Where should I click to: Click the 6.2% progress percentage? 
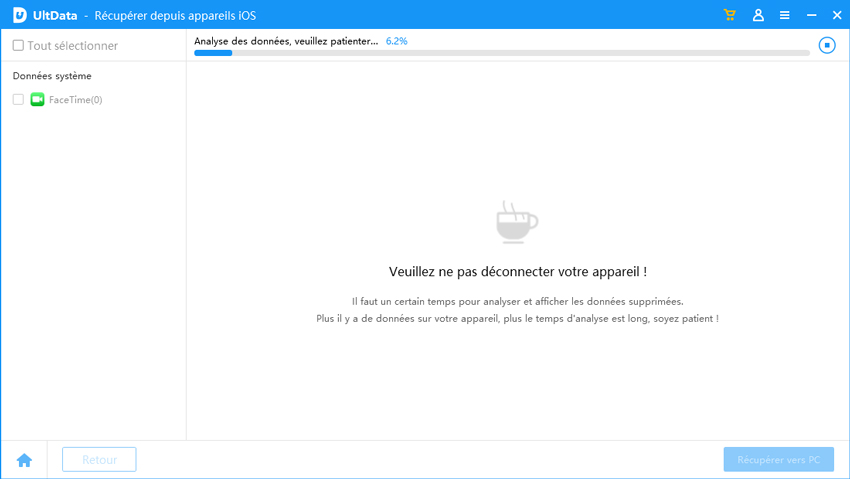[396, 41]
